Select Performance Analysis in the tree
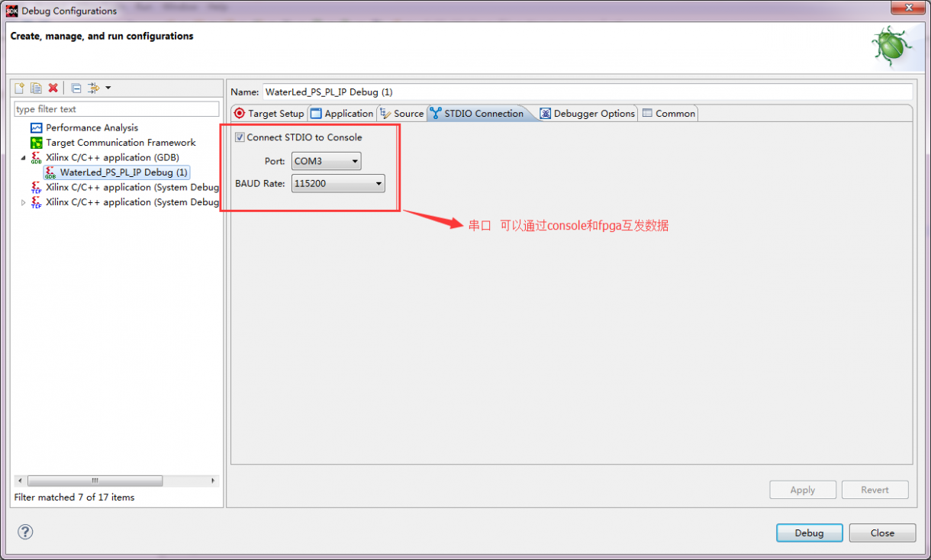Image resolution: width=931 pixels, height=560 pixels. [92, 127]
